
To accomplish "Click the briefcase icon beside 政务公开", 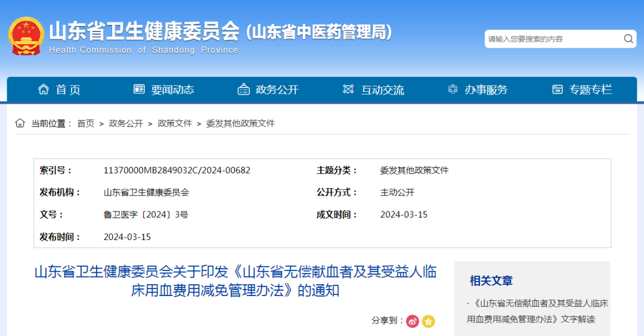I will point(243,89).
